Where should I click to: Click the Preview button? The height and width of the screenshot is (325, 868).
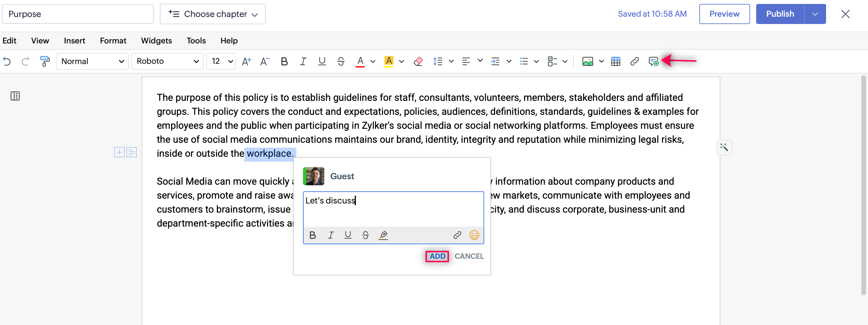tap(724, 14)
